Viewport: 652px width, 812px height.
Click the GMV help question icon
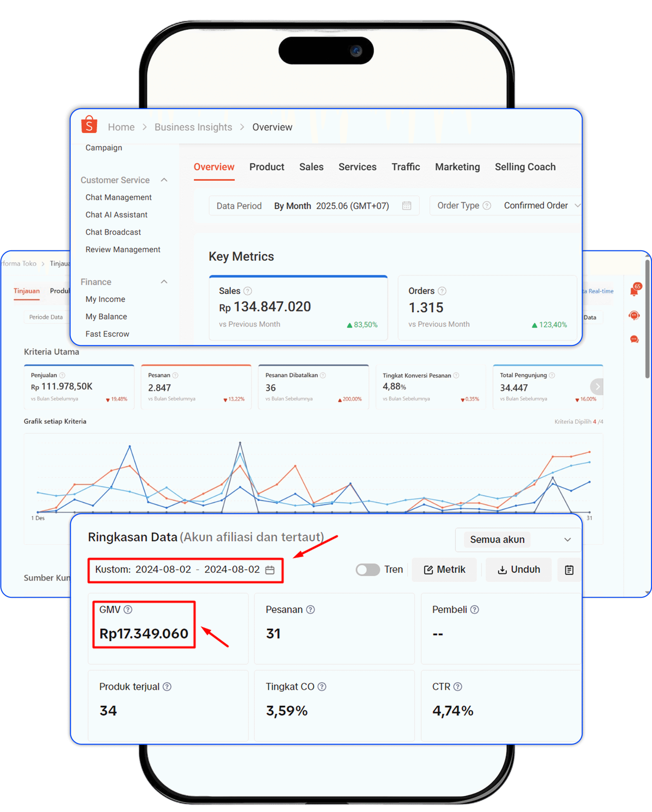[x=128, y=609]
